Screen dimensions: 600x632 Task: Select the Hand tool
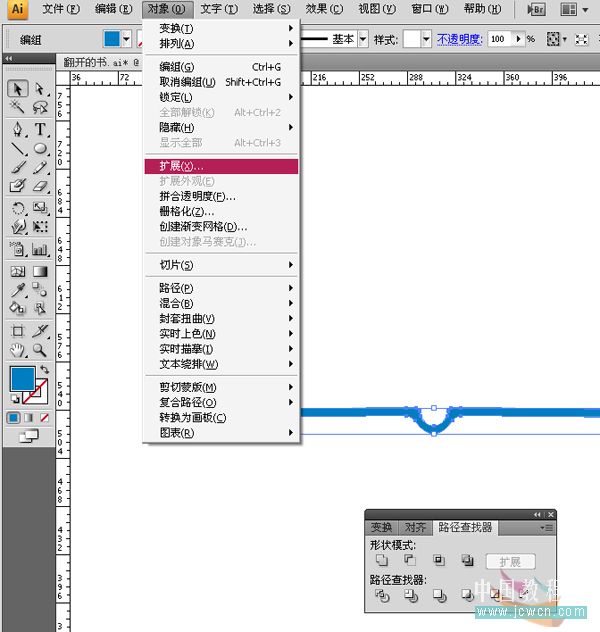click(x=17, y=350)
